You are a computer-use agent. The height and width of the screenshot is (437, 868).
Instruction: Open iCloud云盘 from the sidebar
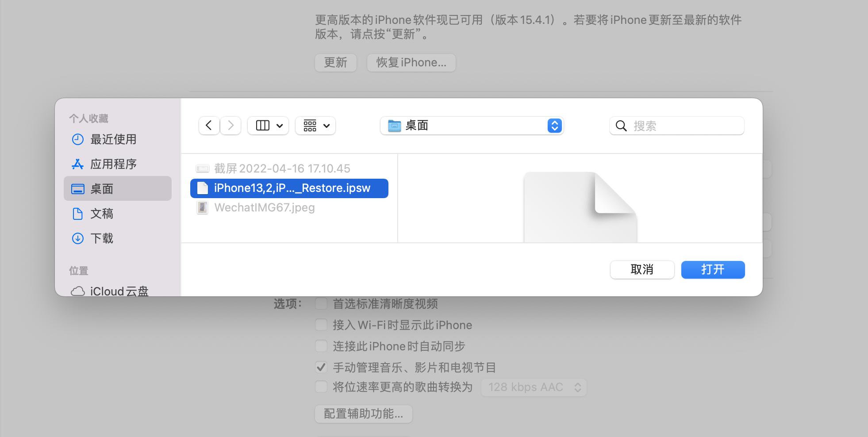point(118,290)
